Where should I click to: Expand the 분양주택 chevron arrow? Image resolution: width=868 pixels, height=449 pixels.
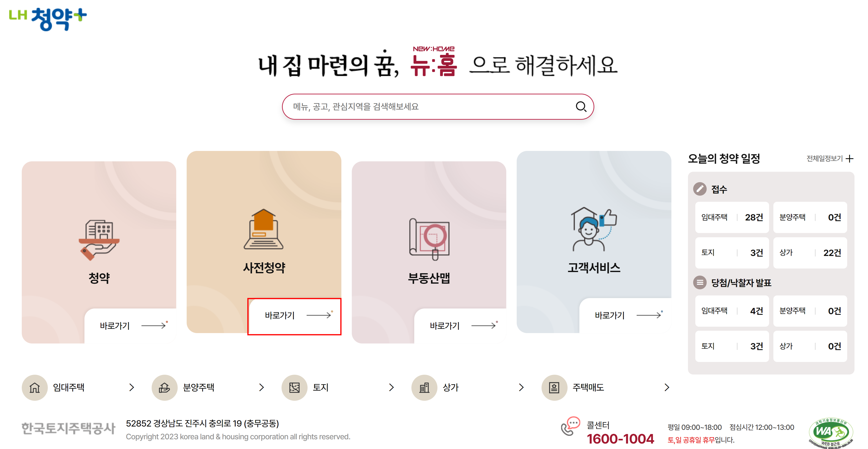pos(261,387)
